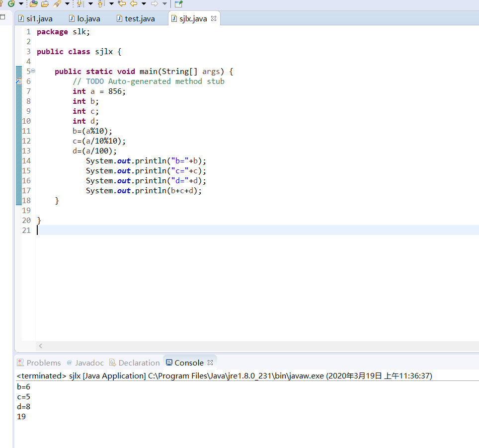Open the Search dropdown arrow
The image size is (479, 448).
pyautogui.click(x=67, y=3)
